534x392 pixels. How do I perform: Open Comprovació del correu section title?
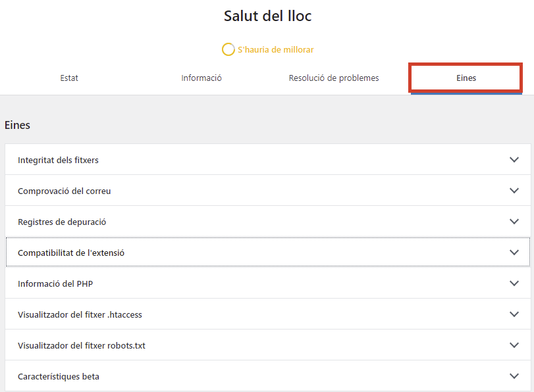pos(65,191)
